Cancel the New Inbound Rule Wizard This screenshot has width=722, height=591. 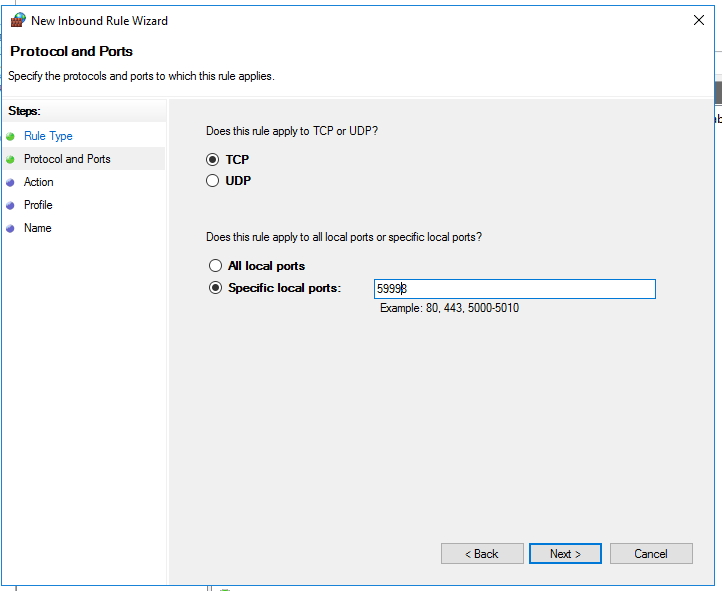click(651, 553)
